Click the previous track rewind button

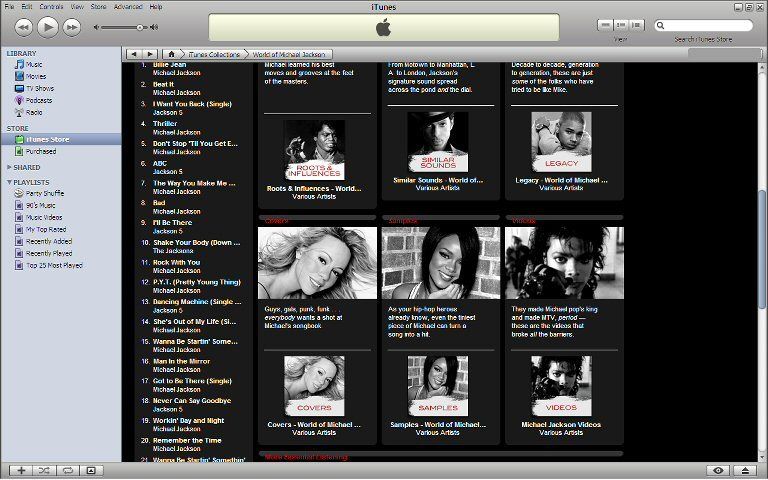tap(24, 27)
